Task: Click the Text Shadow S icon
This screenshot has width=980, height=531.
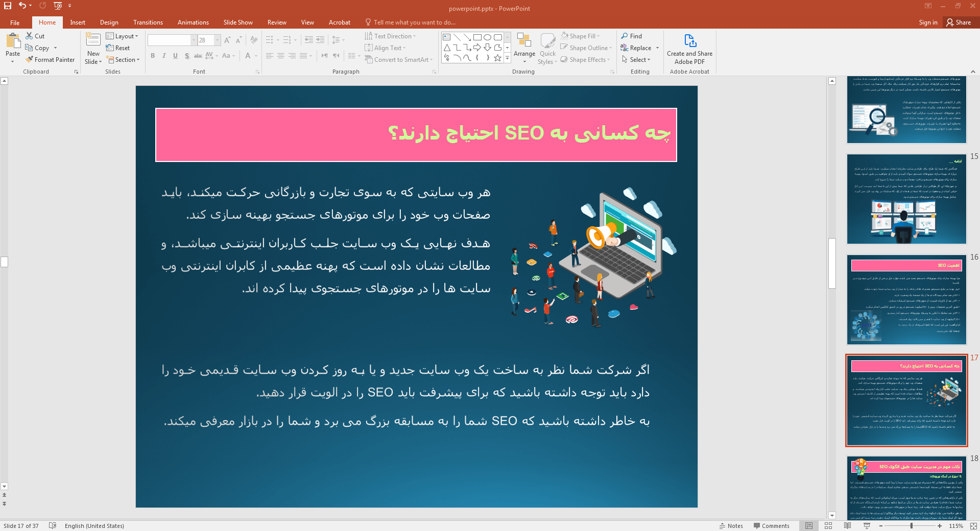Action: coord(187,56)
